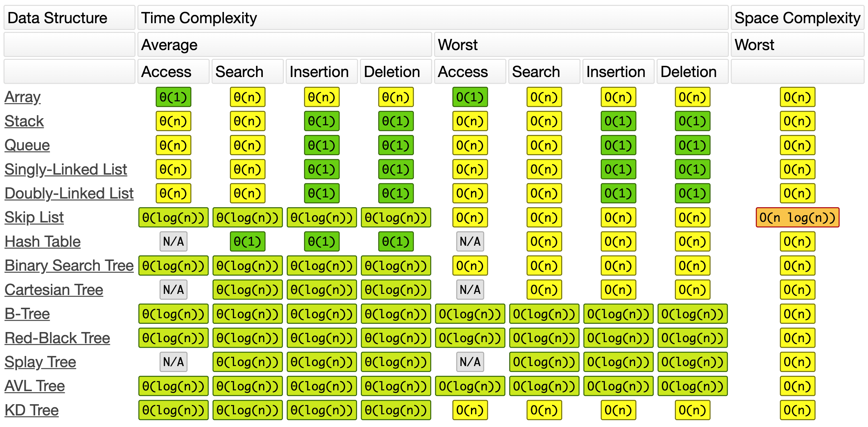
Task: Click Hash Table's average Access N/A badge
Action: pyautogui.click(x=173, y=242)
